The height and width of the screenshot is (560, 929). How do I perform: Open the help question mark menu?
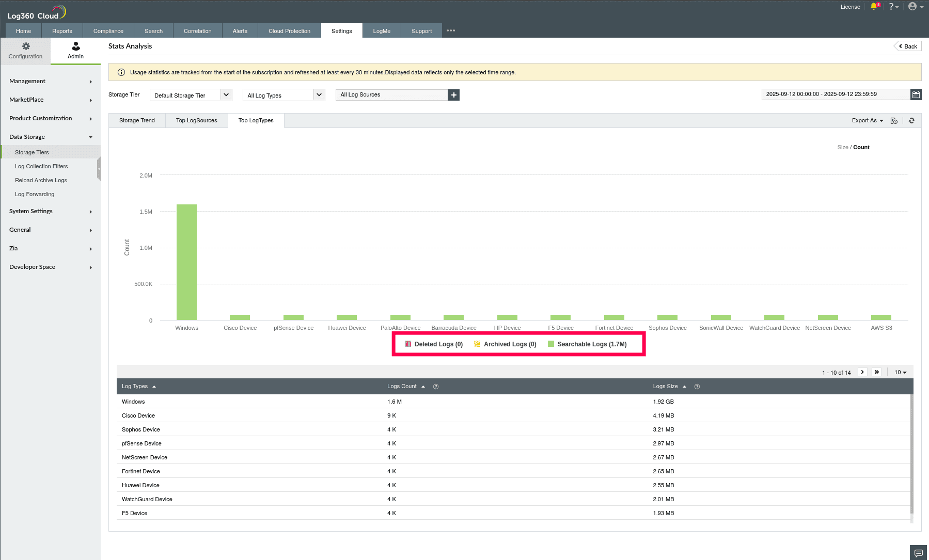[893, 7]
